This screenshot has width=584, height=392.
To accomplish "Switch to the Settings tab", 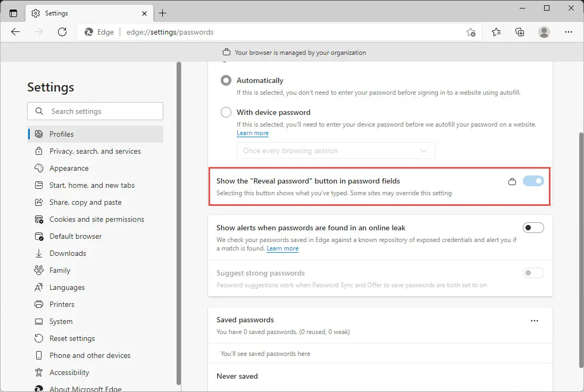I will [x=59, y=13].
